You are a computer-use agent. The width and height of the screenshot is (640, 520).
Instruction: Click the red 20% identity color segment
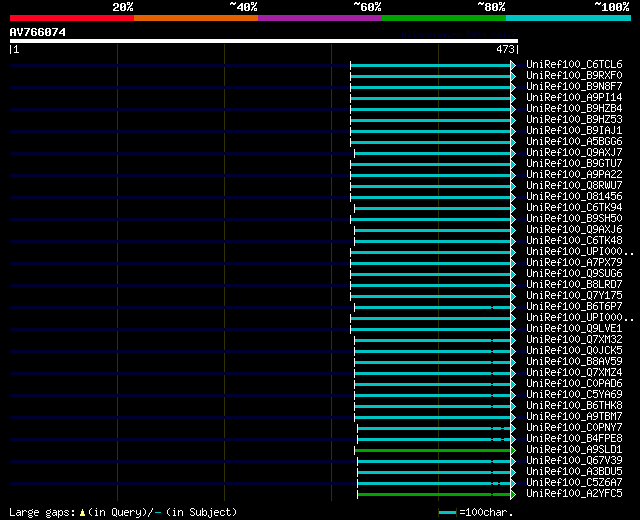[x=72, y=18]
